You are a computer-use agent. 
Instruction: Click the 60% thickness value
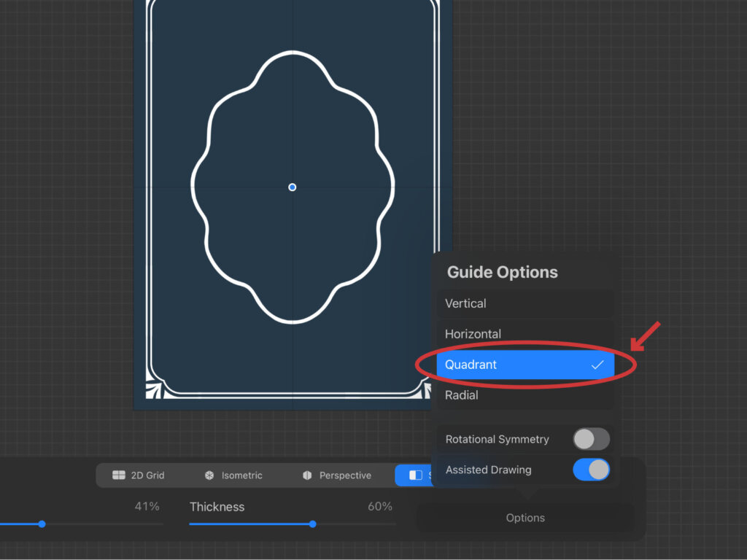coord(379,507)
